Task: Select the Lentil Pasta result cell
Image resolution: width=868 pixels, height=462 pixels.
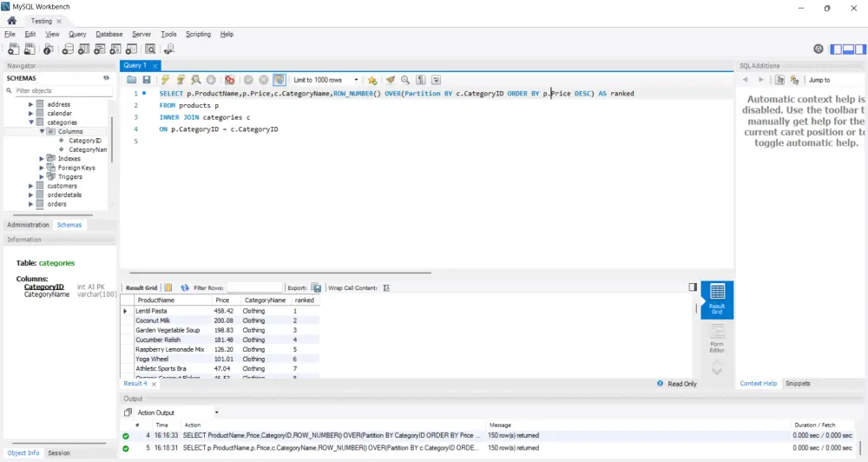Action: pos(173,311)
